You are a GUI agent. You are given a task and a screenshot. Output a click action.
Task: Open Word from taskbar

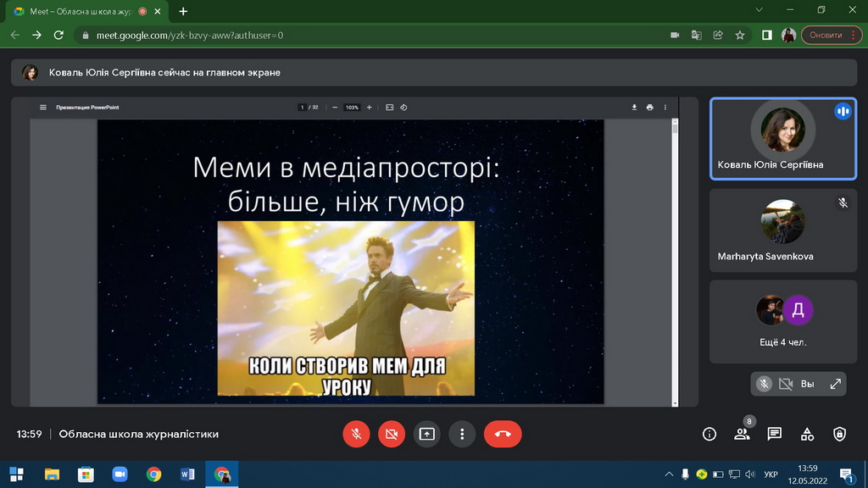pyautogui.click(x=187, y=474)
